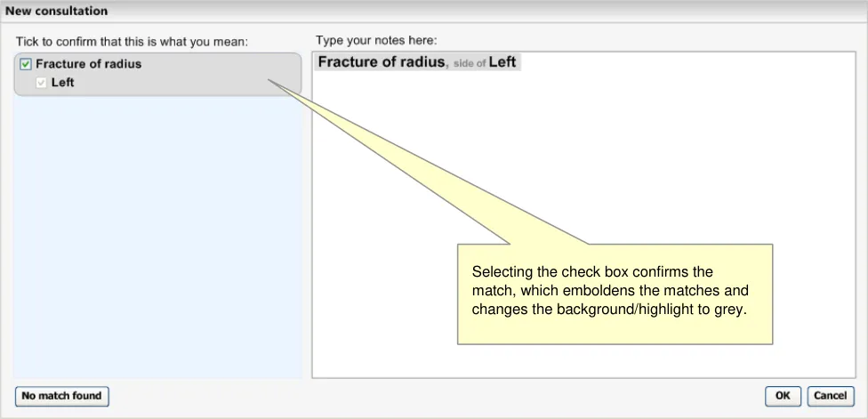Cancel the new consultation dialog
Screen dimensions: 868x419
click(830, 396)
